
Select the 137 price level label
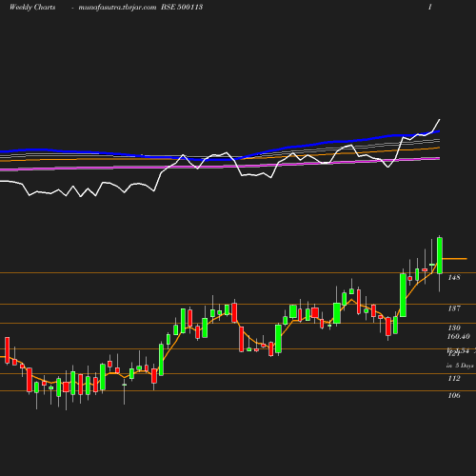tap(454, 308)
